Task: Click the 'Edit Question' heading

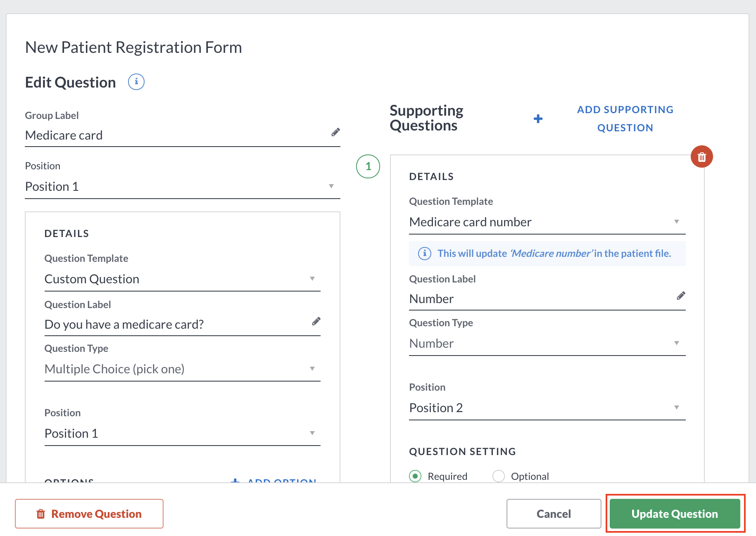Action: [x=71, y=82]
